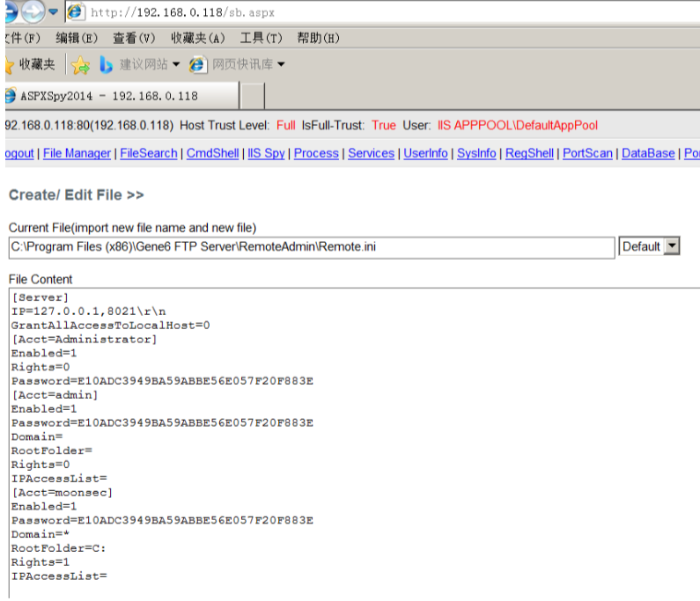
Task: Click the Bing 建议网站 icon
Action: click(x=106, y=65)
